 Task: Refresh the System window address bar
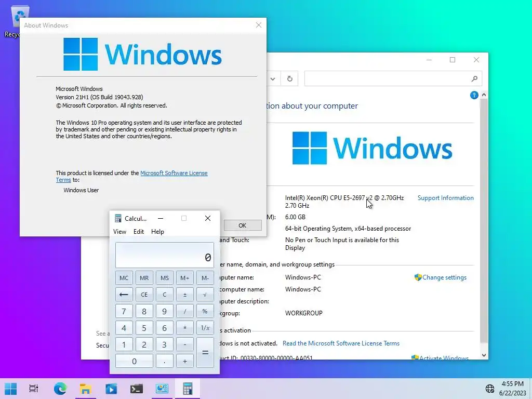[x=289, y=79]
